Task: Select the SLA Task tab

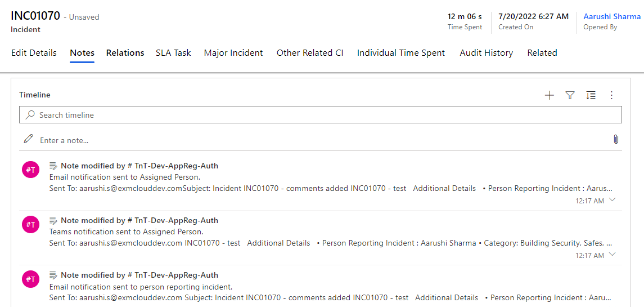Action: 173,53
